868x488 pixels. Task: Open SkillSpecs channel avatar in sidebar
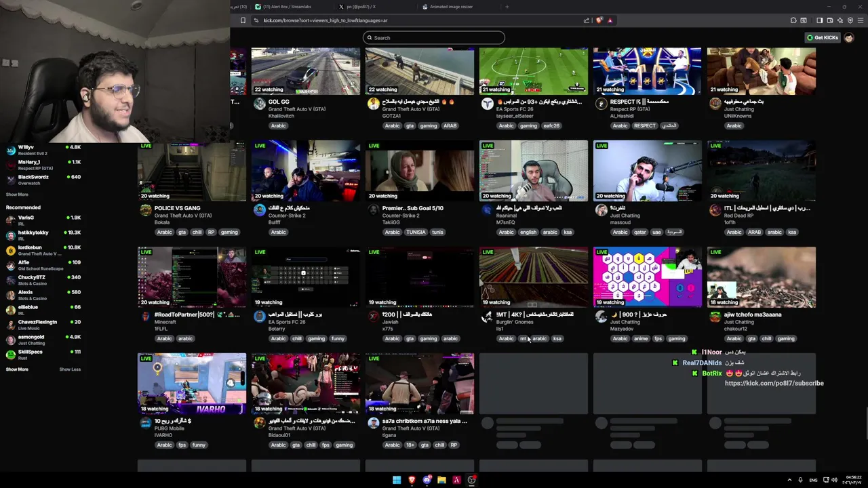pyautogui.click(x=10, y=354)
